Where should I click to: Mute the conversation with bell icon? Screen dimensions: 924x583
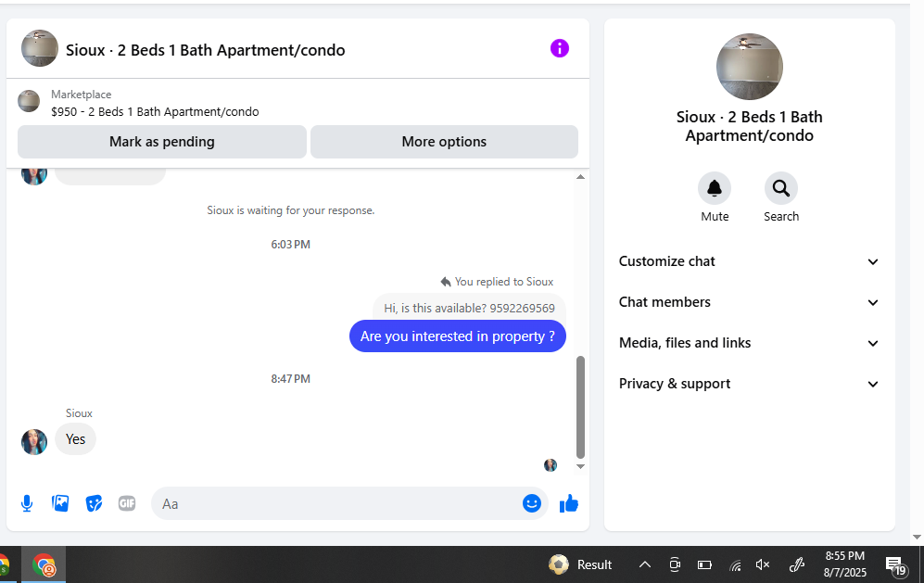(715, 188)
